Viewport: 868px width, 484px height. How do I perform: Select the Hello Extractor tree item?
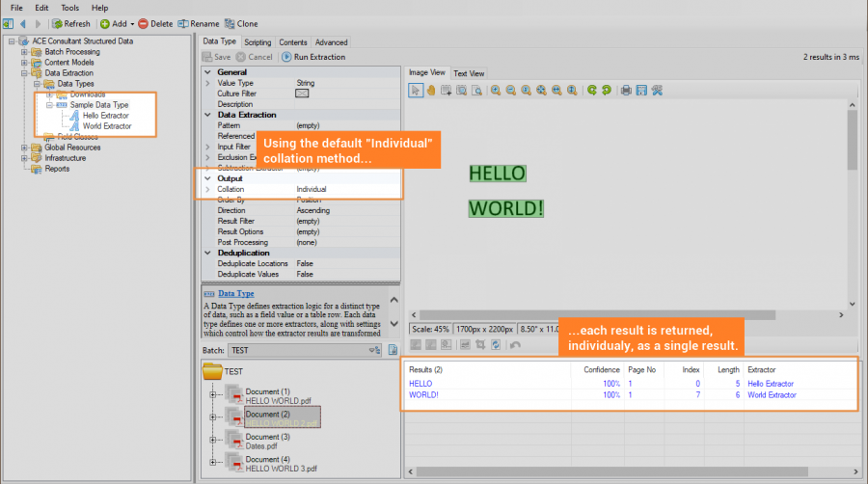(x=105, y=116)
